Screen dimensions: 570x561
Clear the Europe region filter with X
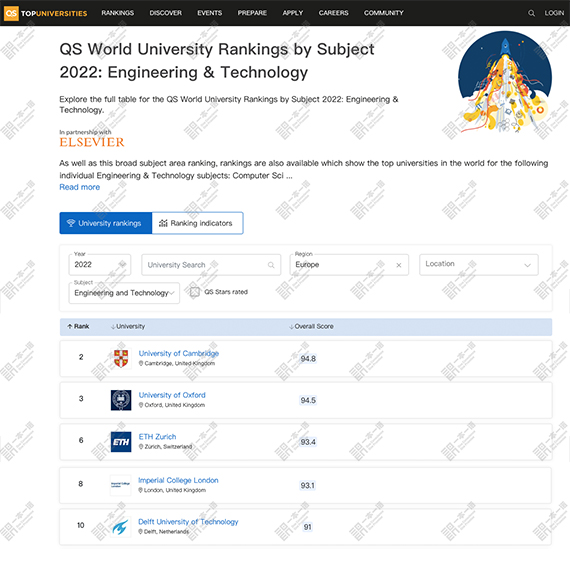pyautogui.click(x=398, y=265)
